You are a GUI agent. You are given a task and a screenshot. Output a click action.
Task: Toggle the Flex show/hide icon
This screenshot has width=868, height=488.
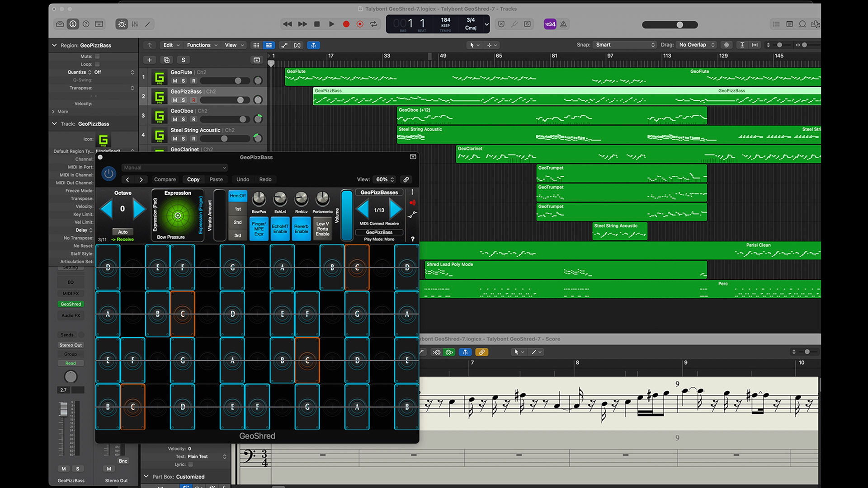[x=297, y=45]
